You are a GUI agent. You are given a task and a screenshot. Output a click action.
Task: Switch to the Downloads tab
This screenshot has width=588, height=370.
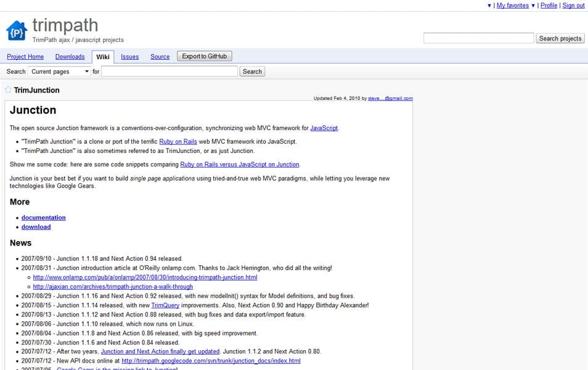coord(70,57)
